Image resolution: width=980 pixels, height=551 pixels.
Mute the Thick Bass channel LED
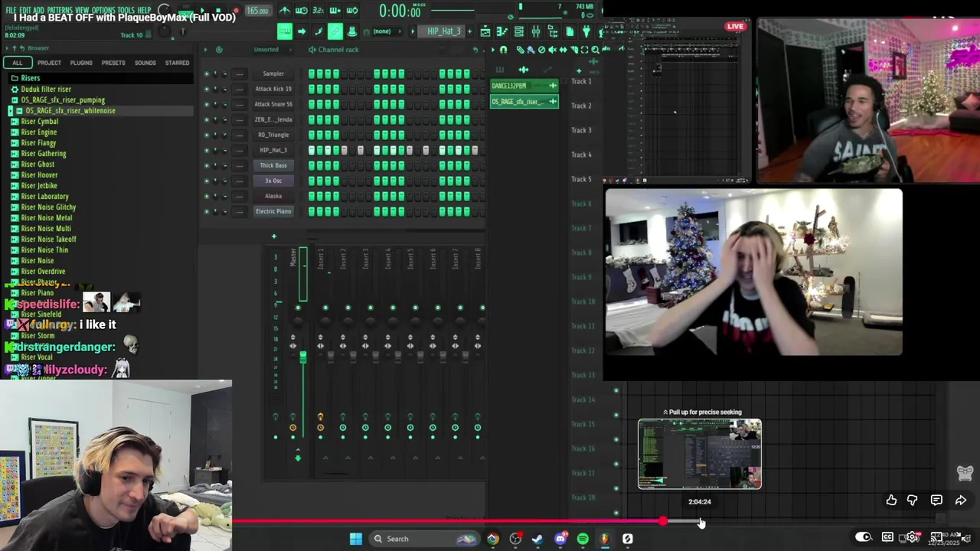coord(206,165)
